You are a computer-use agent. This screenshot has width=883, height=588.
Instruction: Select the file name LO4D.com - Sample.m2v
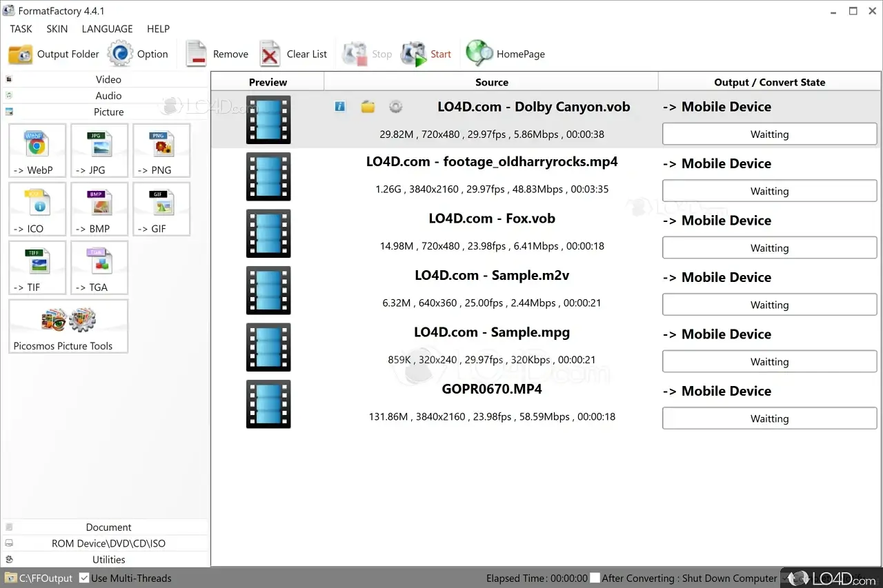click(492, 276)
